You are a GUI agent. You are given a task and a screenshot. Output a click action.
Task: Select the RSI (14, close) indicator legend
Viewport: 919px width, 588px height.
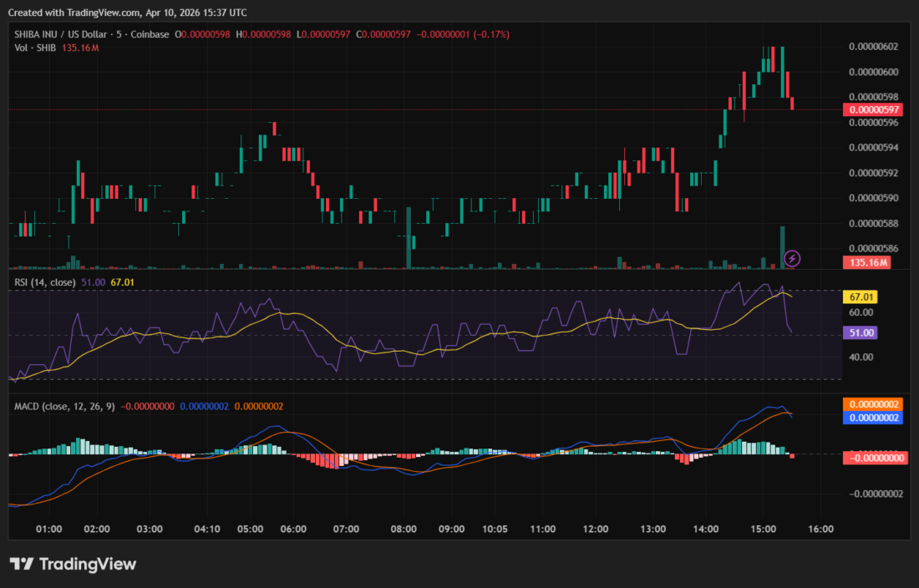(x=45, y=283)
